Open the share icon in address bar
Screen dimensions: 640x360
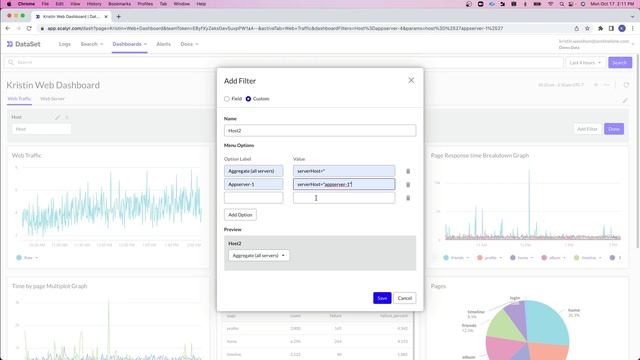pyautogui.click(x=576, y=28)
